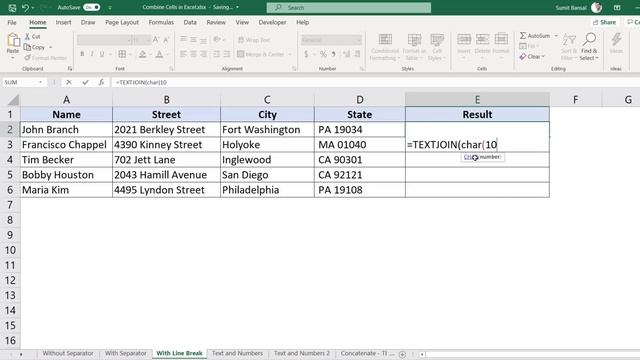Select column A header
640x360 pixels.
pyautogui.click(x=66, y=100)
